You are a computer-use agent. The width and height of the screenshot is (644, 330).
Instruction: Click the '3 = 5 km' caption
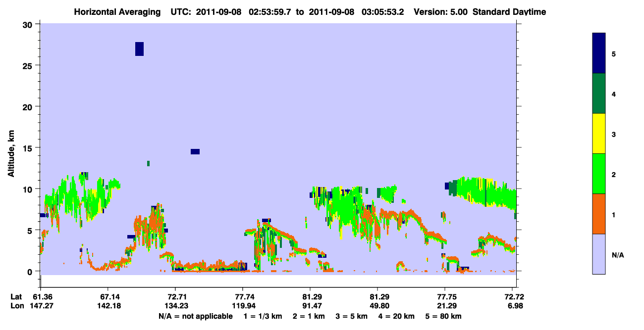pyautogui.click(x=351, y=316)
